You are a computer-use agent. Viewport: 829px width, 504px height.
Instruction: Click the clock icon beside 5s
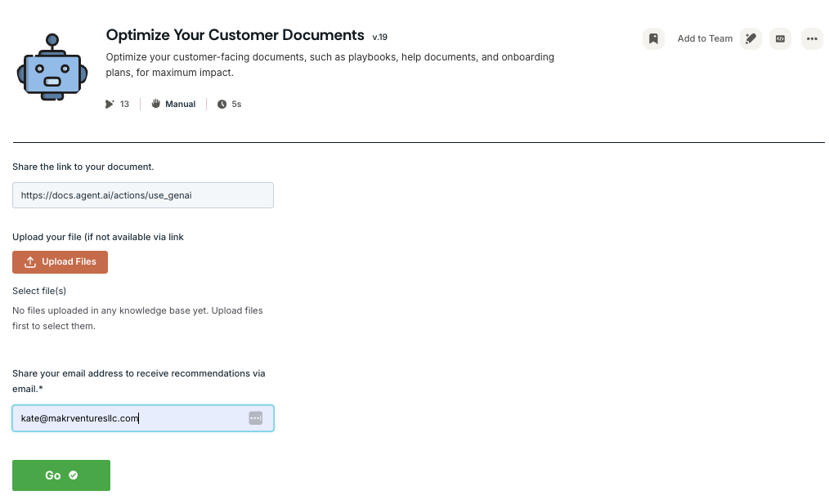click(222, 105)
